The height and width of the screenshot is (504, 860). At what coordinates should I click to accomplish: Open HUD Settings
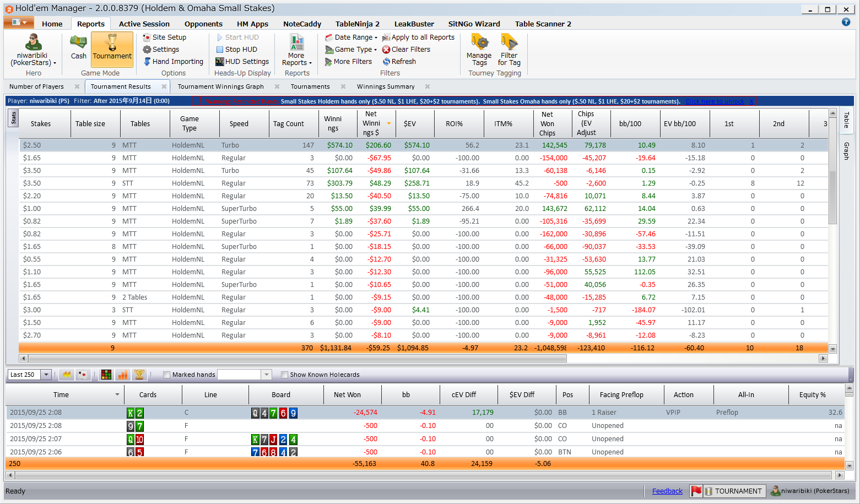click(242, 62)
